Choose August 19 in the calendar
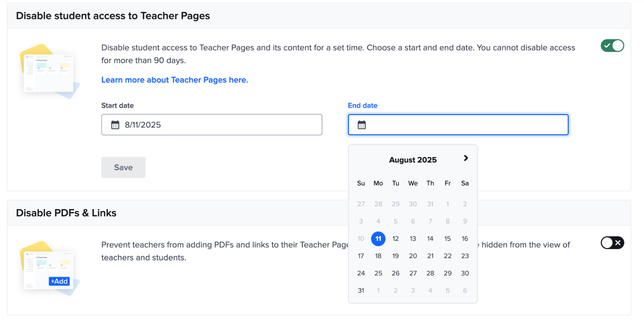This screenshot has height=323, width=644. [396, 256]
